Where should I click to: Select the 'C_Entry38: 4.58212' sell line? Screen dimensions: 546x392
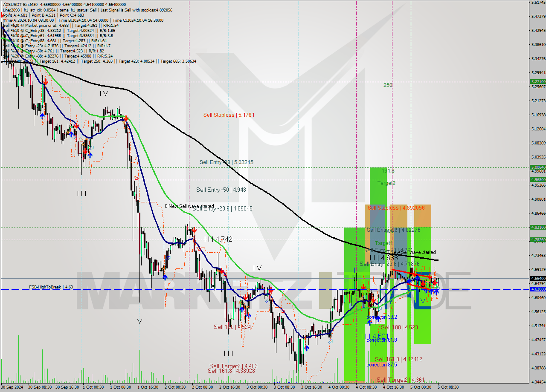(59, 30)
